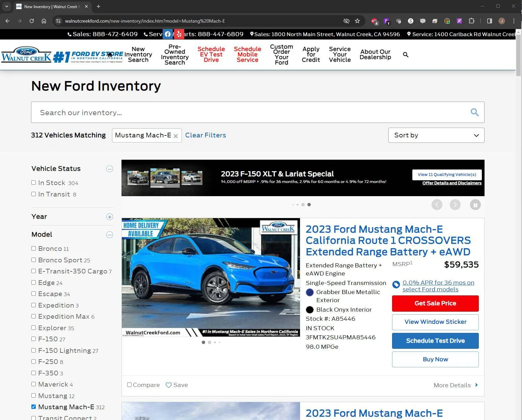Open Offer Details and Disclaimers link
This screenshot has height=420, width=522.
[x=452, y=183]
